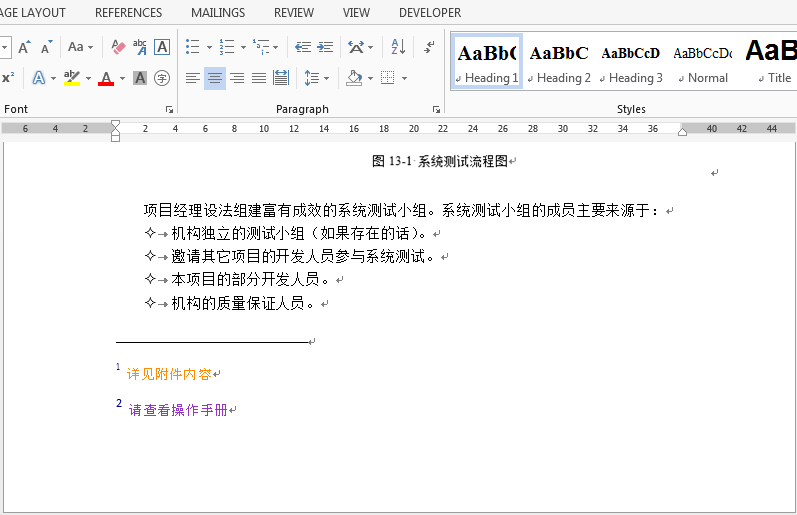Apply Heading 2 style

(559, 62)
